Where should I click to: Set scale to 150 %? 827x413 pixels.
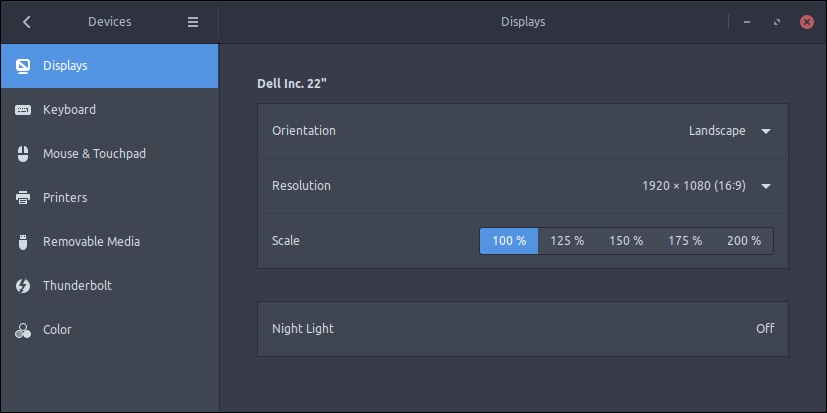[626, 241]
